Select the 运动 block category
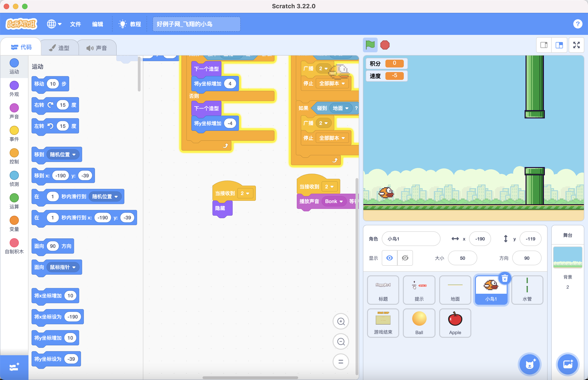The height and width of the screenshot is (380, 588). (14, 66)
